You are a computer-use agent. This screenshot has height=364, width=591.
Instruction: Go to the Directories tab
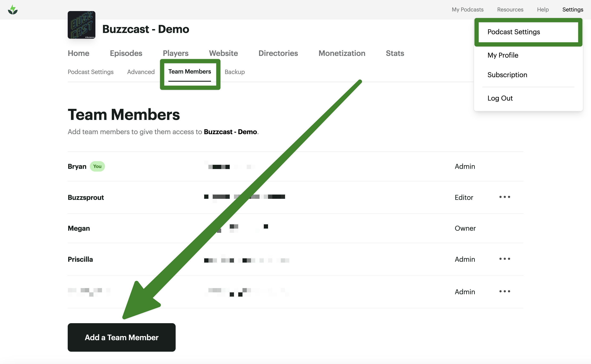tap(278, 53)
